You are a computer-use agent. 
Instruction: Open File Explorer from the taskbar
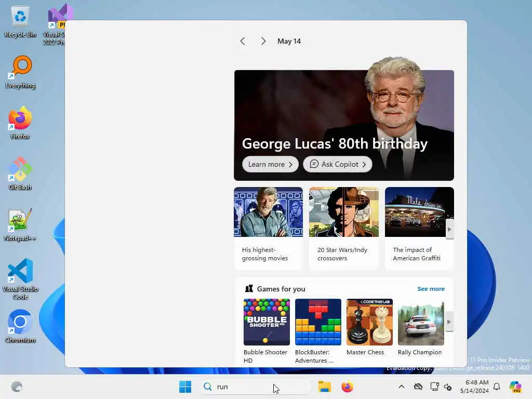click(x=324, y=387)
